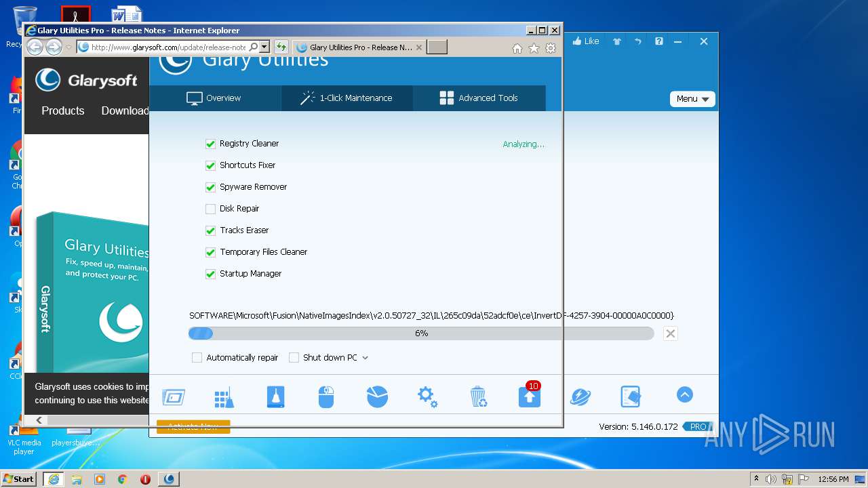Click the IE address bar URL field
Image resolution: width=868 pixels, height=488 pixels.
coord(168,47)
